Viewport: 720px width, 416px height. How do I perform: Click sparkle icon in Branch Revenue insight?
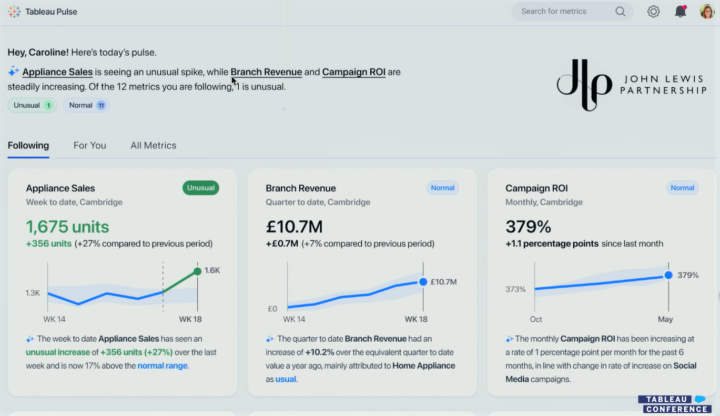tap(270, 339)
